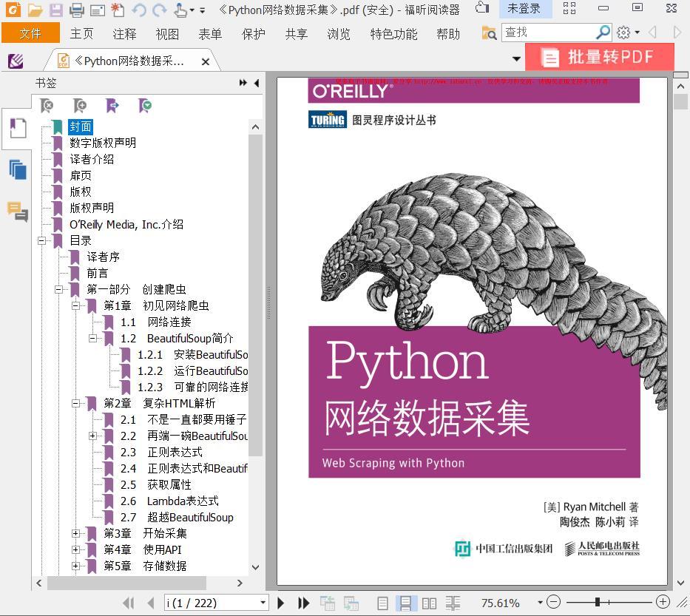Screen dimensions: 690x616
Task: Collapse 第一部分 创建爬虫 node
Action: (x=58, y=290)
